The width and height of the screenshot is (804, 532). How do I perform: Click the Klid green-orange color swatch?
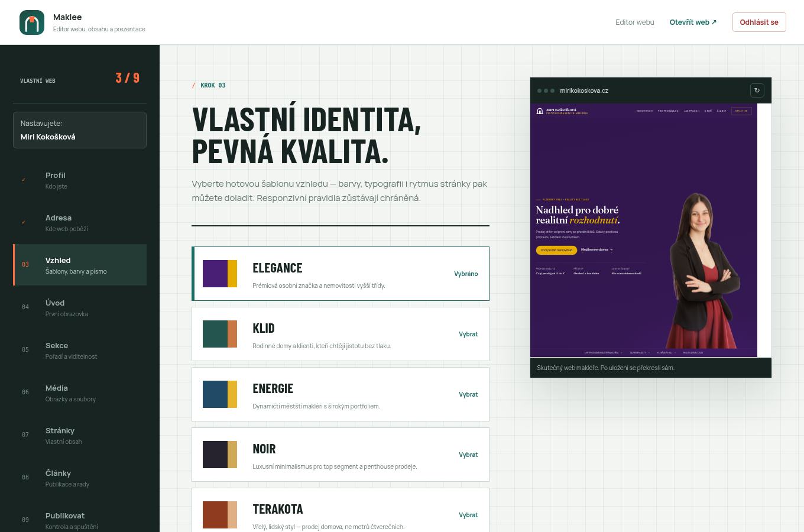pos(220,334)
